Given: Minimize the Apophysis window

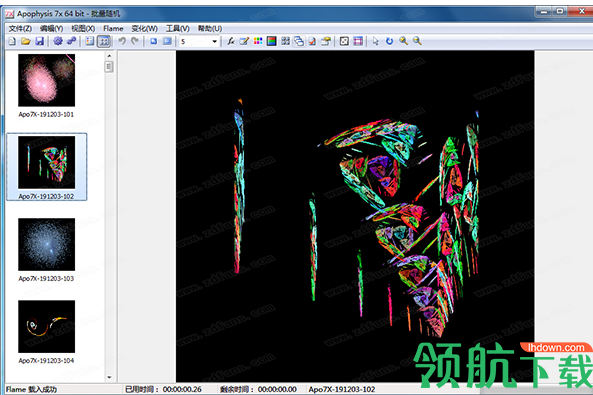Looking at the screenshot, I should [x=543, y=11].
